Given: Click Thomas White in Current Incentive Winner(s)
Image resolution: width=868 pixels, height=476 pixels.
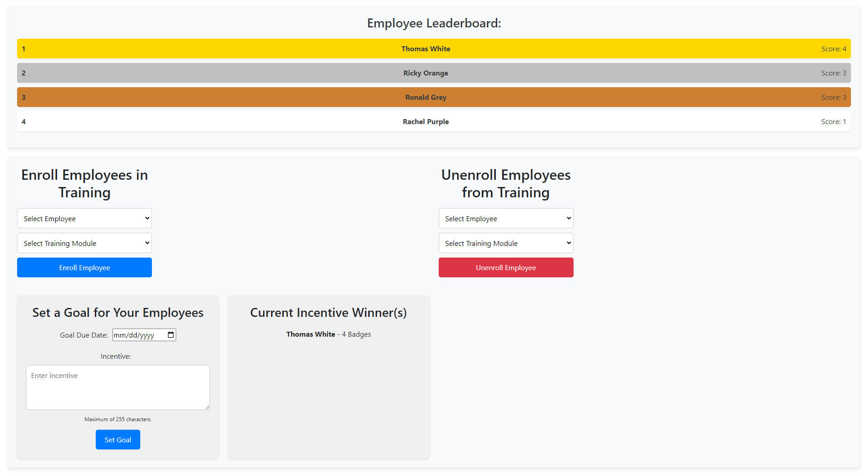Looking at the screenshot, I should coord(311,334).
